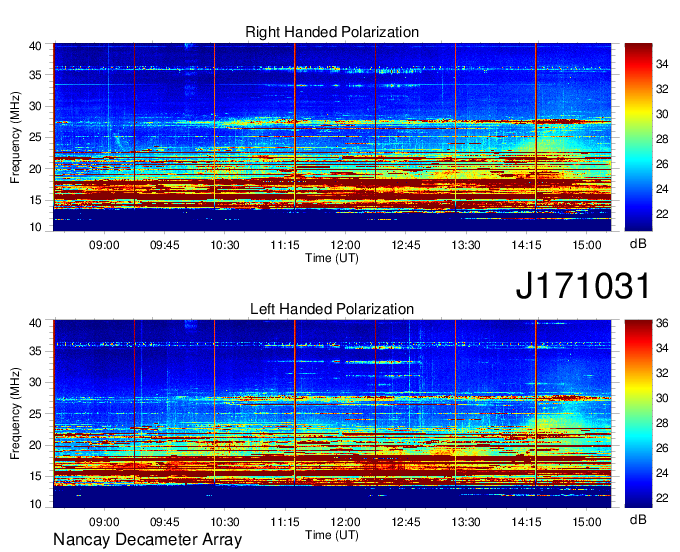Screen dimensions: 680x552
Task: Click the J171031 observation label
Action: coord(583,286)
